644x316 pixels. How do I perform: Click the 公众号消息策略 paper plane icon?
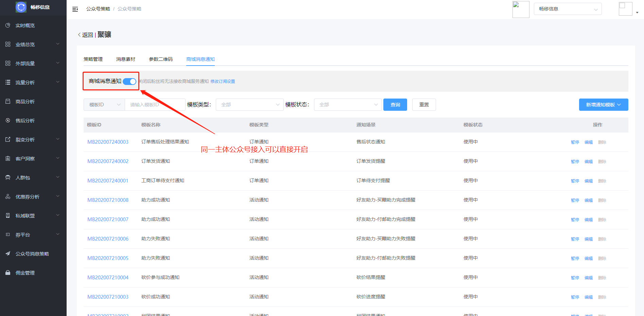[8, 253]
